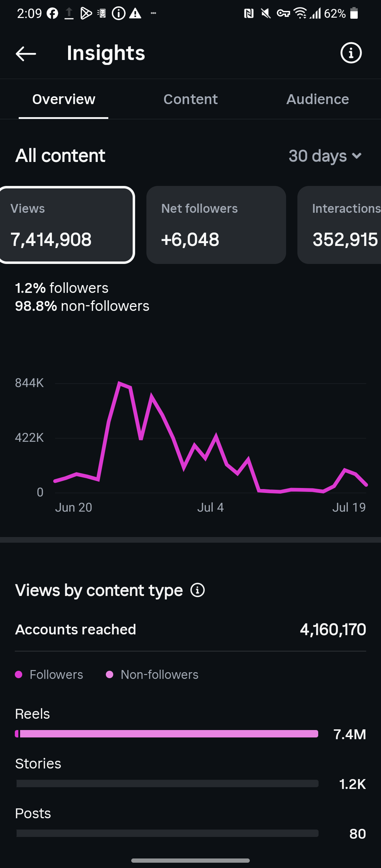The image size is (381, 868).
Task: Tap the battery icon in status bar
Action: coord(354,13)
